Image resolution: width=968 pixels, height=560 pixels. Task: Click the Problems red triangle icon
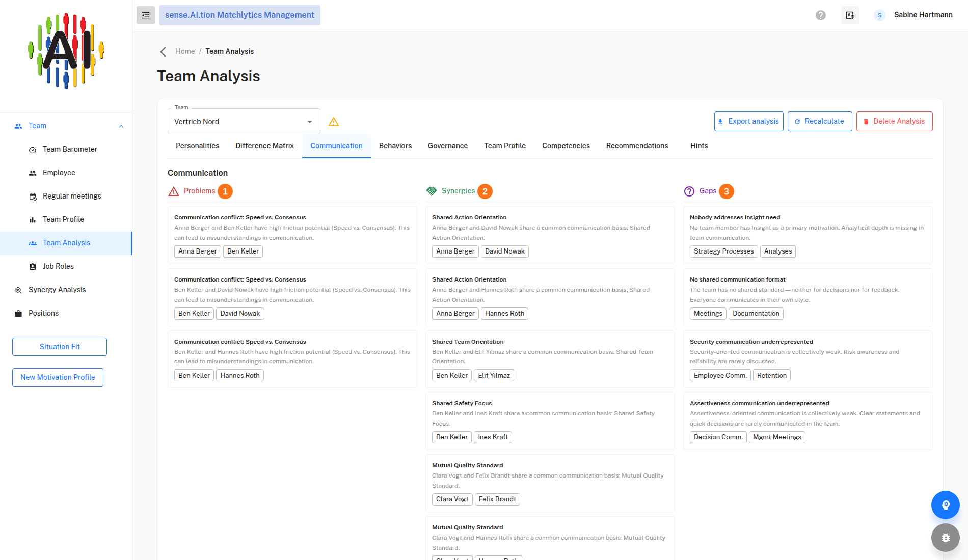174,191
